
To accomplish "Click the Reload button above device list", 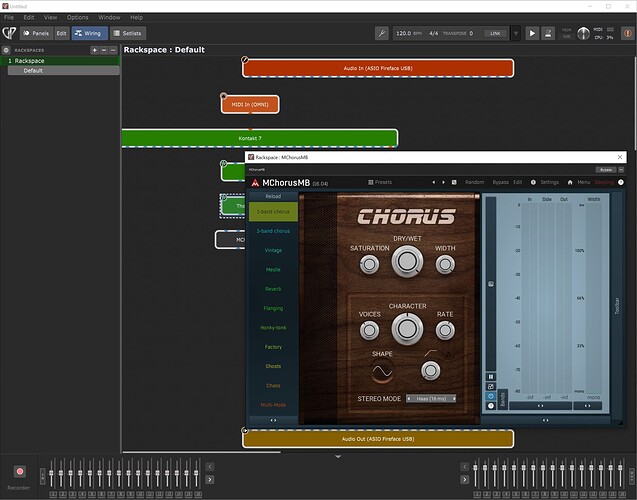I will [273, 196].
